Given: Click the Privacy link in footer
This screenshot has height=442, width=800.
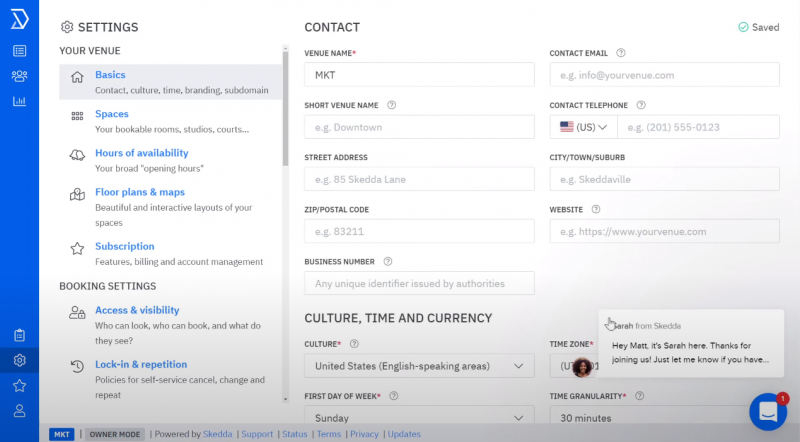Looking at the screenshot, I should click(x=364, y=434).
